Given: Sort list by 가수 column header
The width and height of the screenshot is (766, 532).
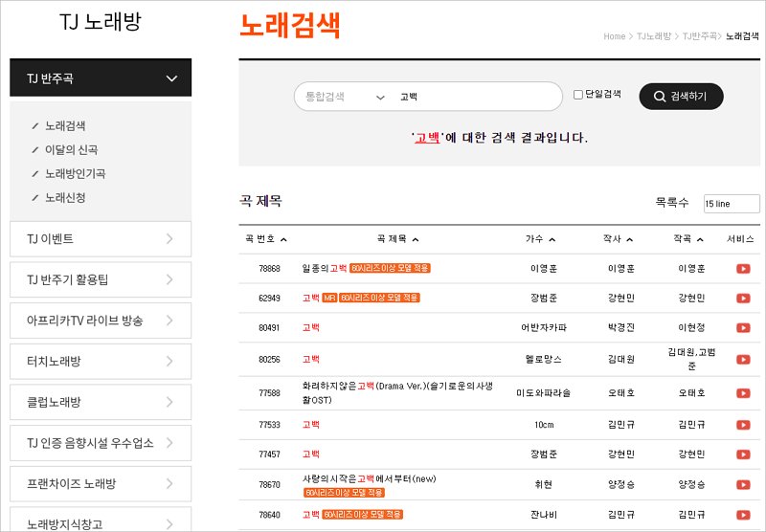Looking at the screenshot, I should [540, 239].
